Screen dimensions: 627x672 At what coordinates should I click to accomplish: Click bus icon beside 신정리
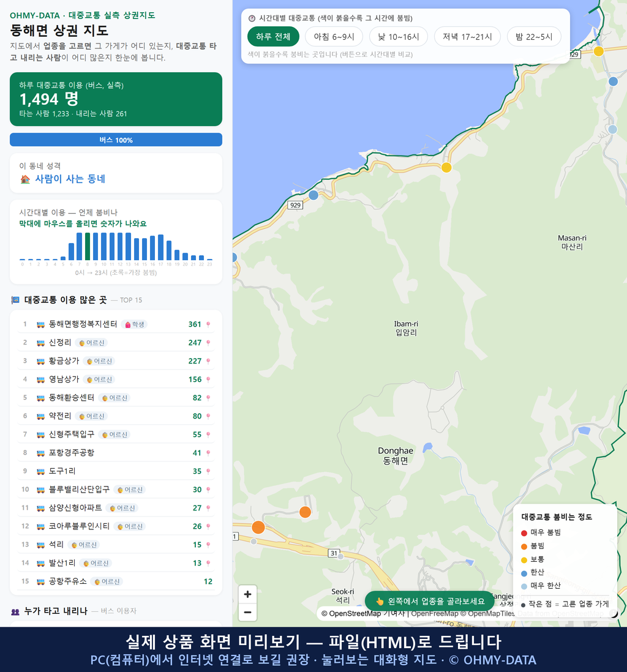pos(41,343)
